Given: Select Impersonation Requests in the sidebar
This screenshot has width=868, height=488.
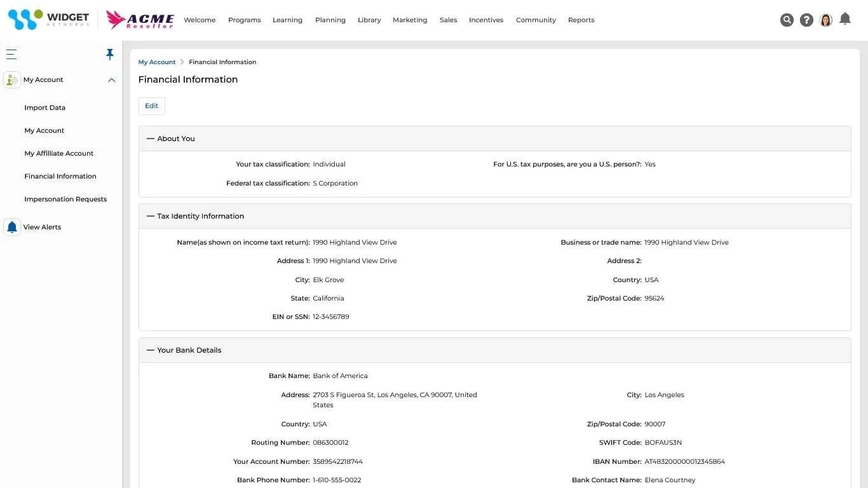Looking at the screenshot, I should (x=65, y=200).
